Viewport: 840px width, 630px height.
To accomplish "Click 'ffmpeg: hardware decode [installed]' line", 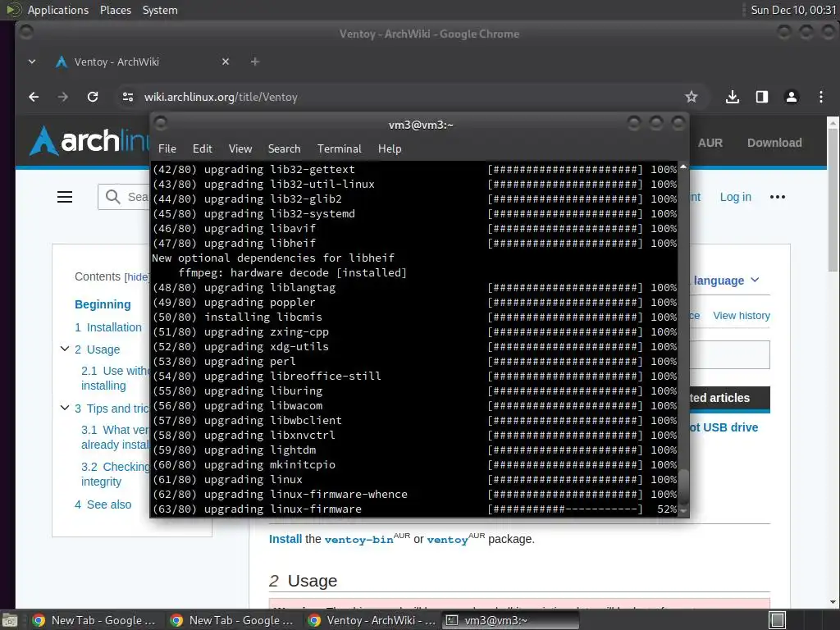I will 293,272.
